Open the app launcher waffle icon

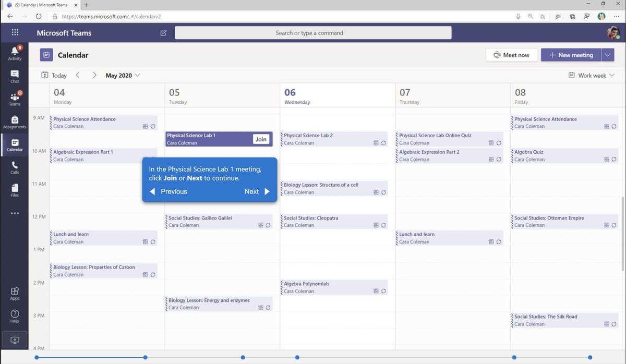tap(15, 32)
